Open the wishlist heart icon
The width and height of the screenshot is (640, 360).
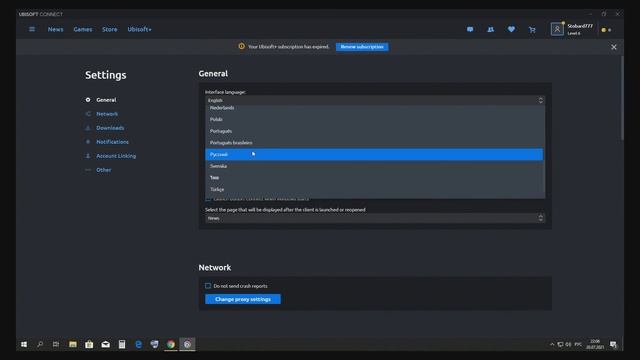click(511, 29)
